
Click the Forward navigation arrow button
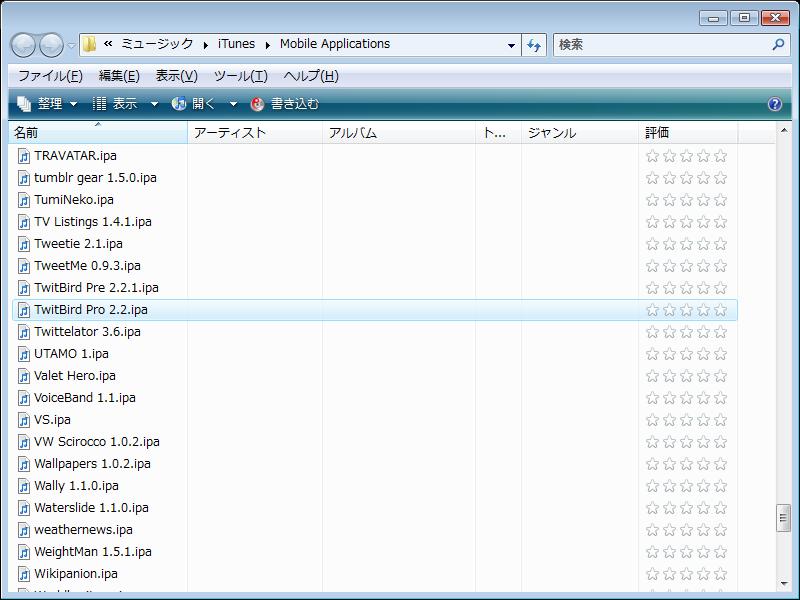point(52,45)
